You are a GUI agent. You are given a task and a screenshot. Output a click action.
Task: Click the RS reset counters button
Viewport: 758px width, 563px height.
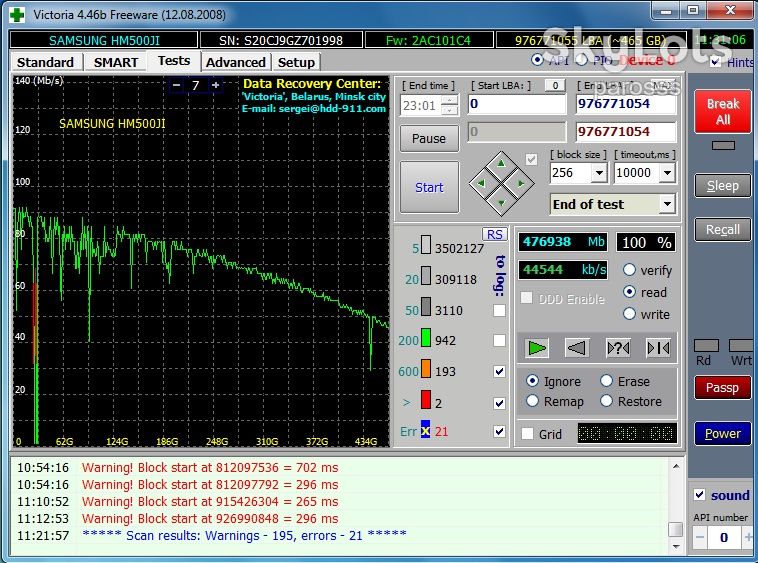point(495,234)
